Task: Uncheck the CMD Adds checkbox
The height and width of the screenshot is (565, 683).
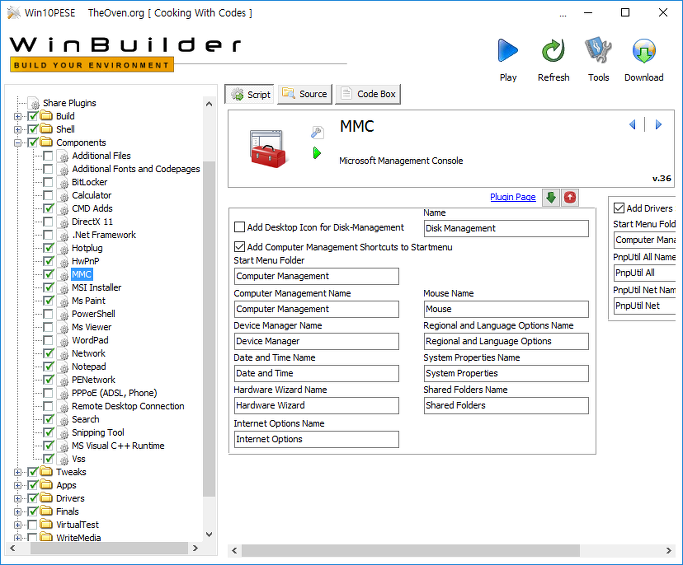Action: [48, 208]
